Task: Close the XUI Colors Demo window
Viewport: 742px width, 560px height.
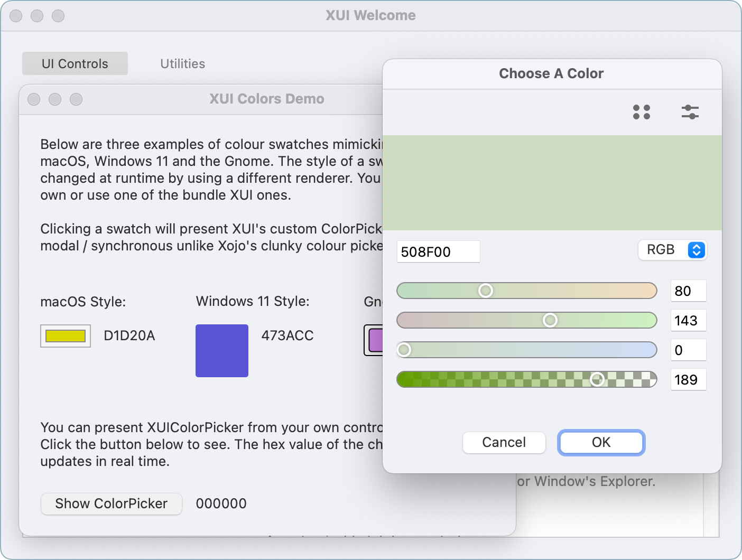Action: pyautogui.click(x=34, y=99)
